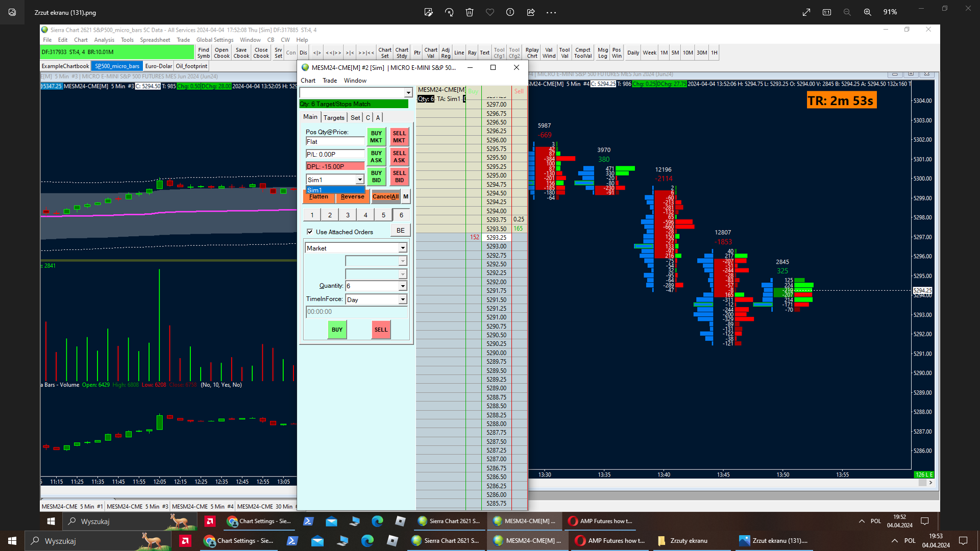Click the order time input field
This screenshot has width=980, height=551.
click(x=356, y=312)
